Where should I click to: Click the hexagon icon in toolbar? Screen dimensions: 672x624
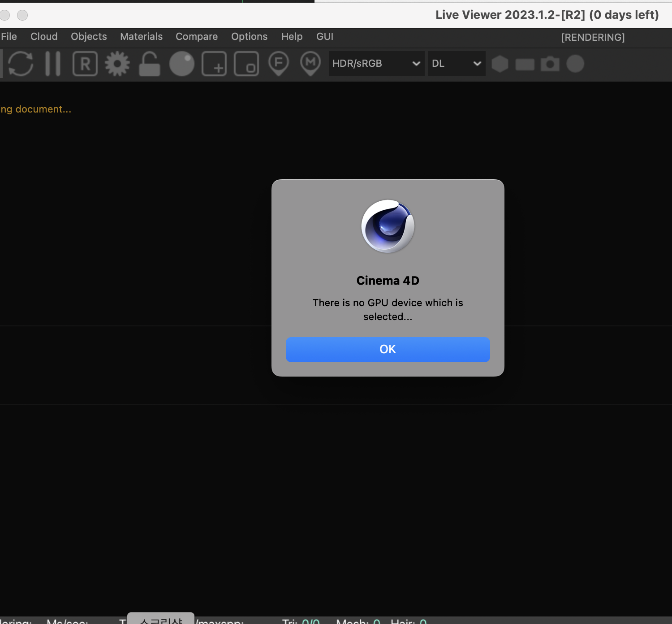[500, 64]
